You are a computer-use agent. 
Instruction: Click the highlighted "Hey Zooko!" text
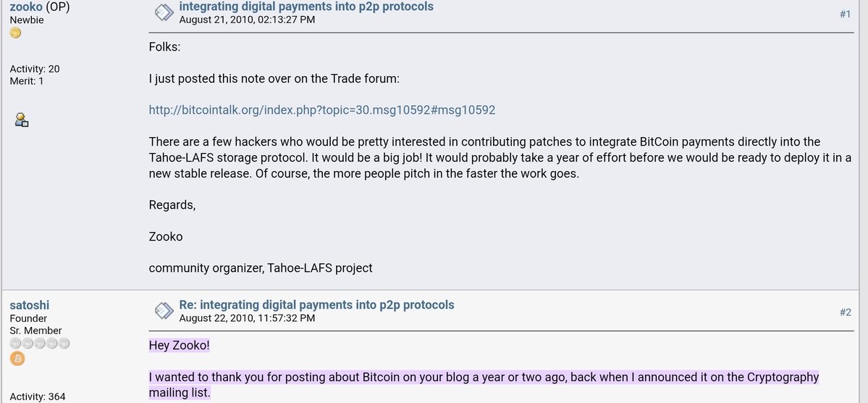179,345
